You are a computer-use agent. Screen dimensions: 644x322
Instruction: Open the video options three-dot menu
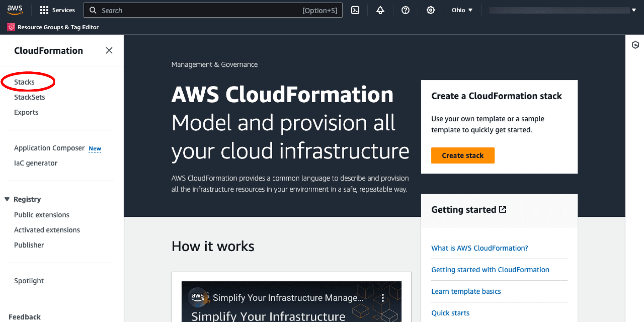coord(383,298)
